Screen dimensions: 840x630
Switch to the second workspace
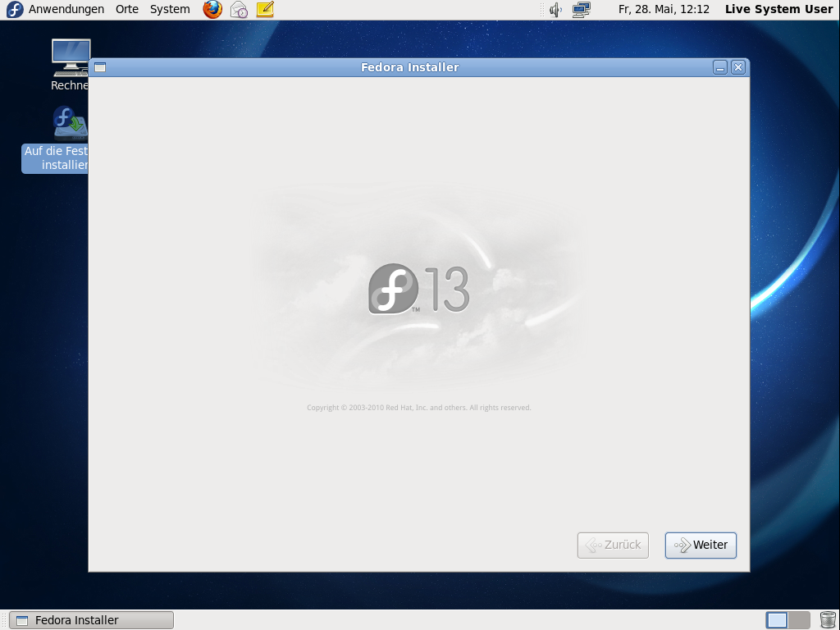(x=799, y=620)
